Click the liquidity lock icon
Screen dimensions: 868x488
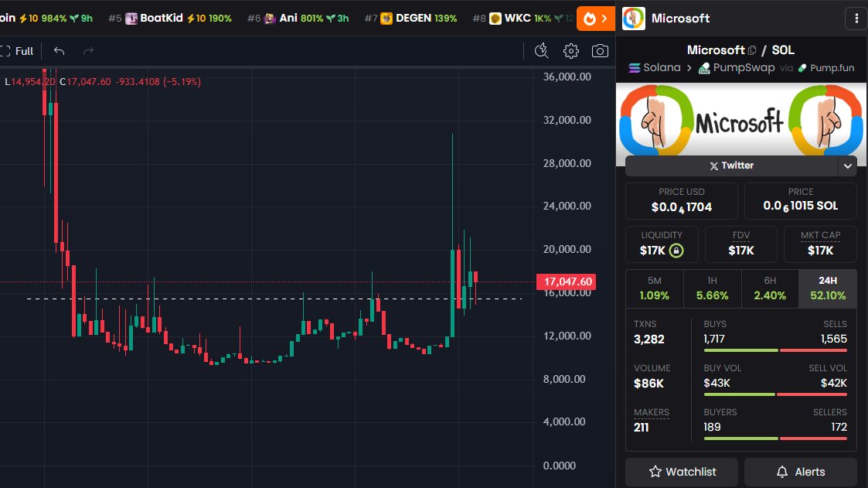click(x=676, y=251)
